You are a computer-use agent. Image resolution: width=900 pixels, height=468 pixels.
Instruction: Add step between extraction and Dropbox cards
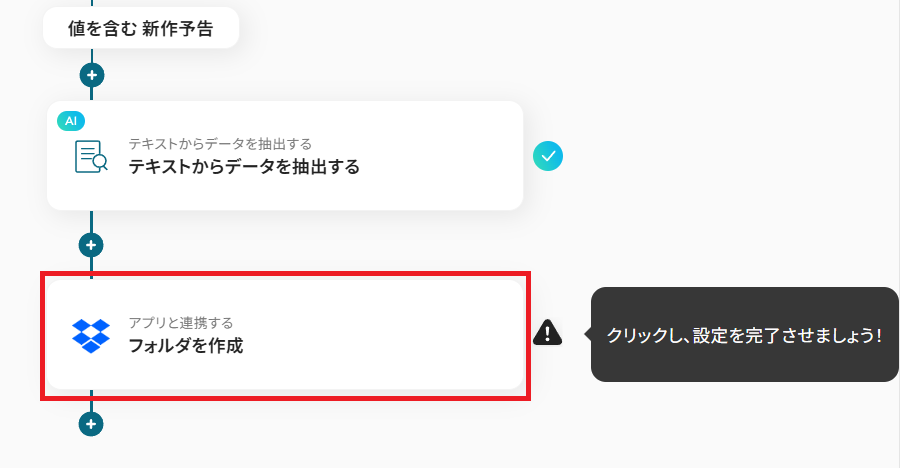91,244
